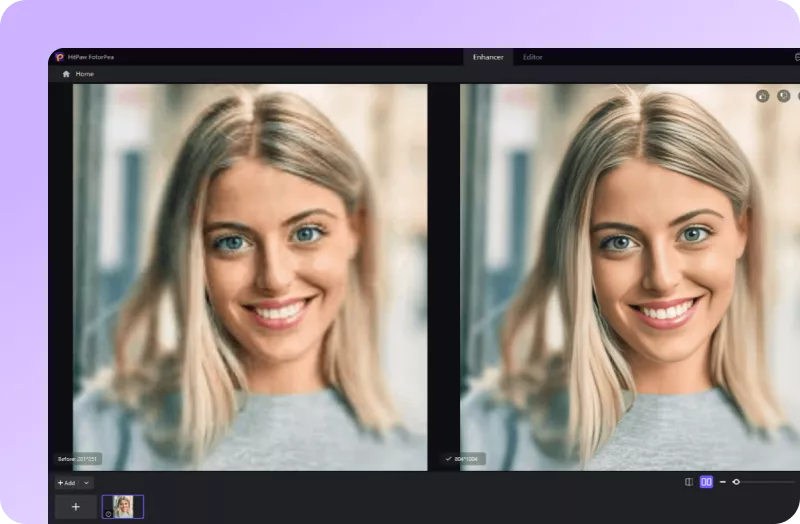Go to Home via the house icon
This screenshot has height=524, width=800.
click(x=66, y=74)
